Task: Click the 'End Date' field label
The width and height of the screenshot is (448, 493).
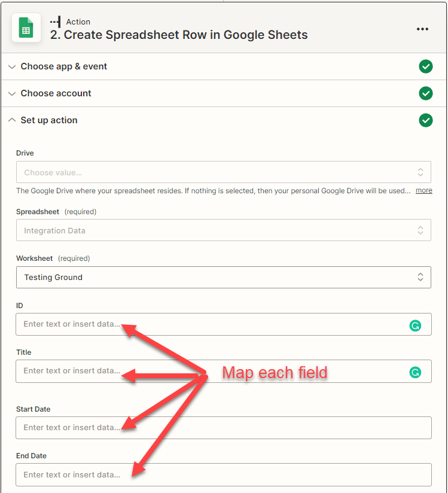Action: 32,456
